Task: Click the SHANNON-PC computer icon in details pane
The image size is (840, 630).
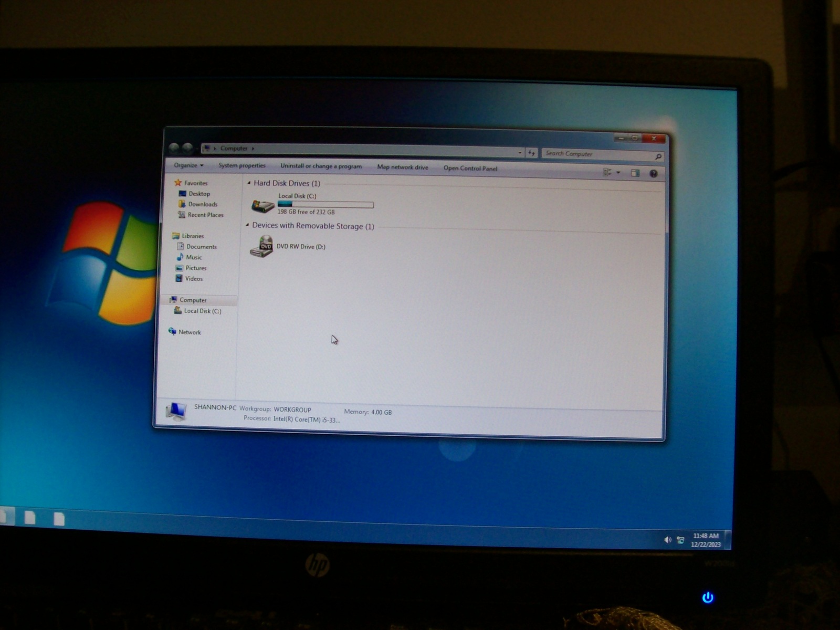Action: coord(176,412)
